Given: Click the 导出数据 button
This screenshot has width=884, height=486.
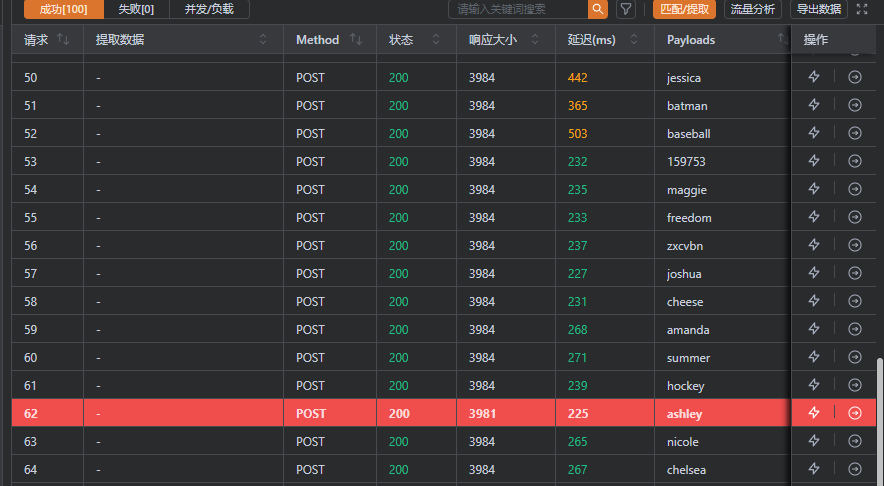Looking at the screenshot, I should (818, 9).
